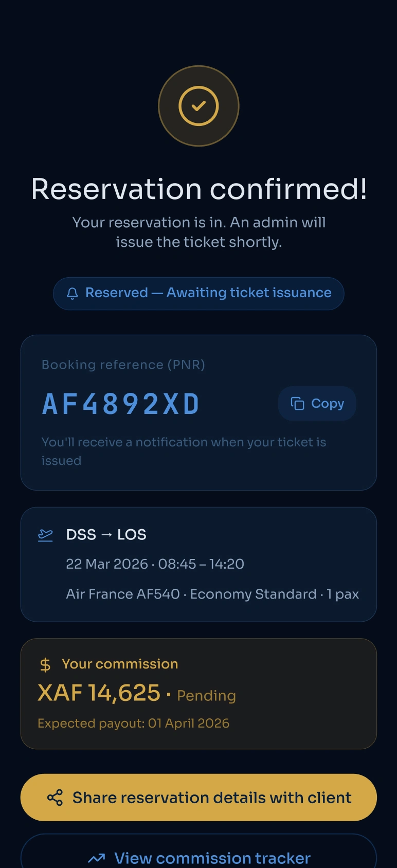Click the trending arrow tracker icon
This screenshot has width=397, height=868.
[x=96, y=858]
